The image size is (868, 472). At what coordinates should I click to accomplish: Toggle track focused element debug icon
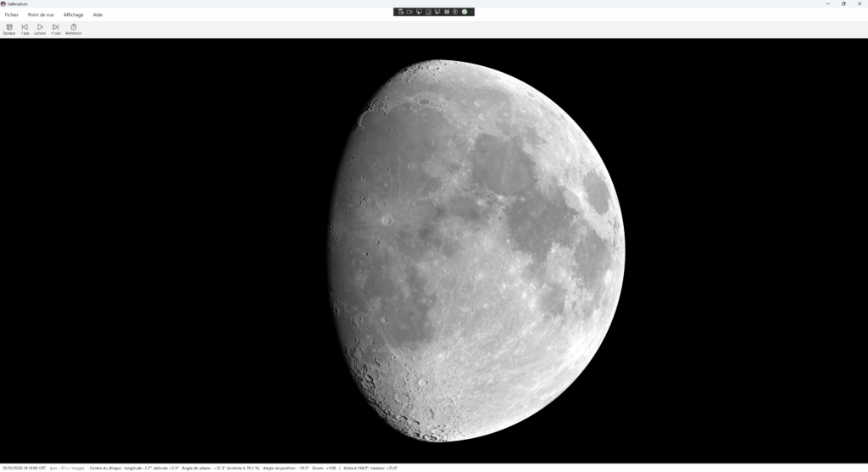pyautogui.click(x=437, y=12)
